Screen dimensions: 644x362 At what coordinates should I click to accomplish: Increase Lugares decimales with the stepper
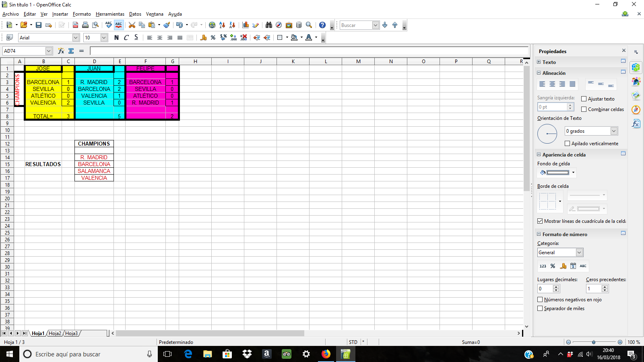pos(556,287)
